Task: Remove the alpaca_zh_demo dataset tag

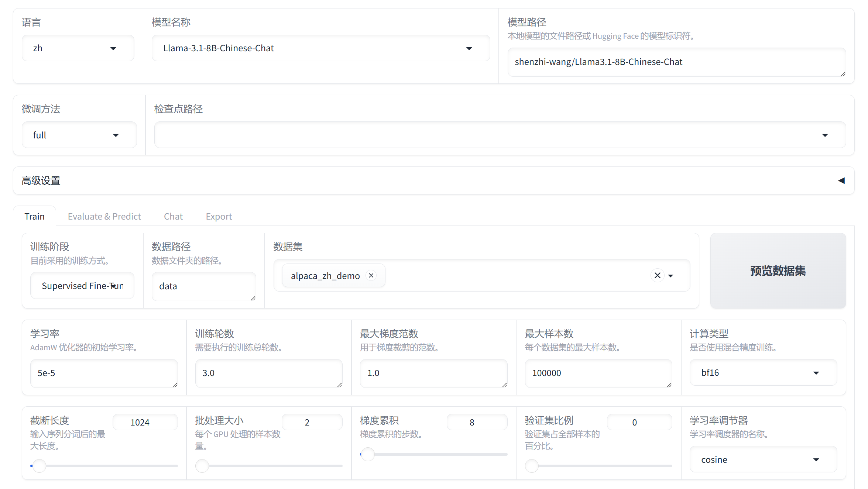Action: point(371,275)
